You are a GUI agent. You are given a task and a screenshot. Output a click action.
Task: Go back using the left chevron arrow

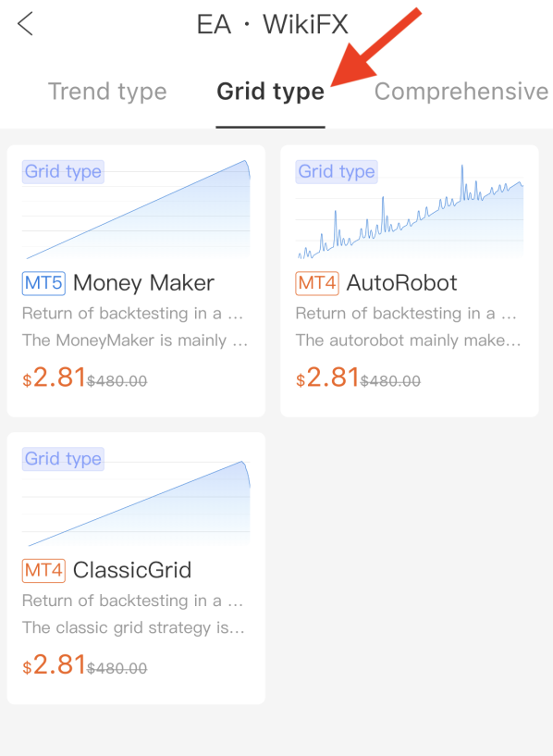[25, 24]
